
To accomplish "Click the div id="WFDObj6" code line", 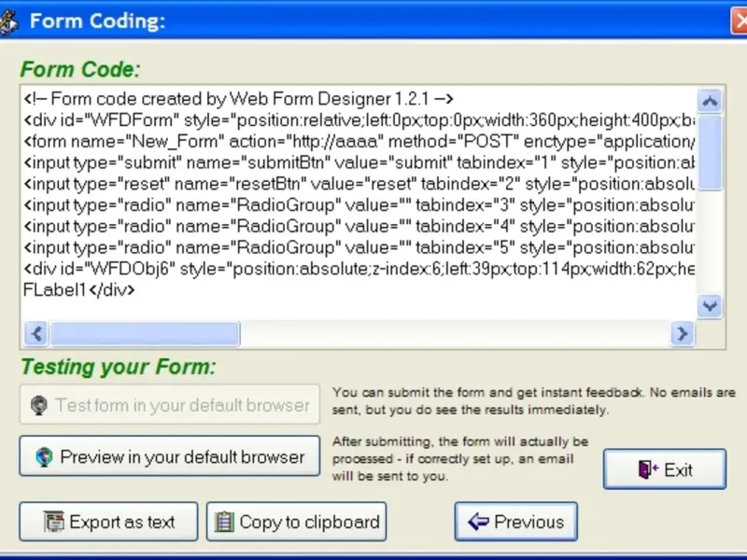I will [x=359, y=269].
